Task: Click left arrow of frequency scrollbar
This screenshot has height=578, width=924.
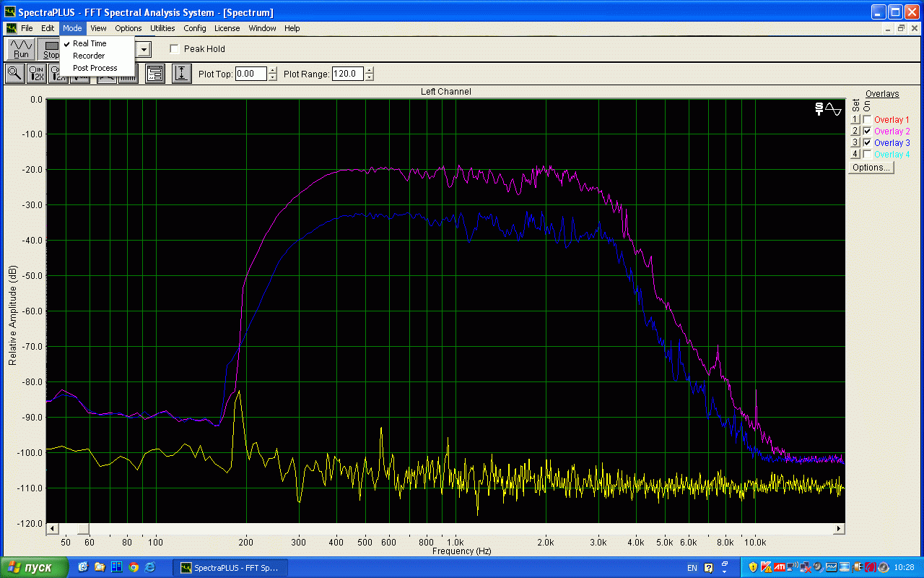Action: click(x=51, y=529)
